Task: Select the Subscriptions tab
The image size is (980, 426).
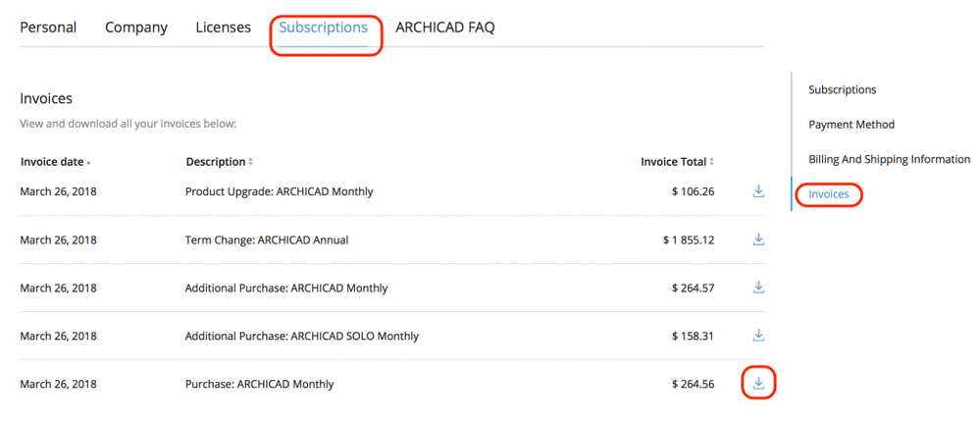Action: (x=323, y=27)
